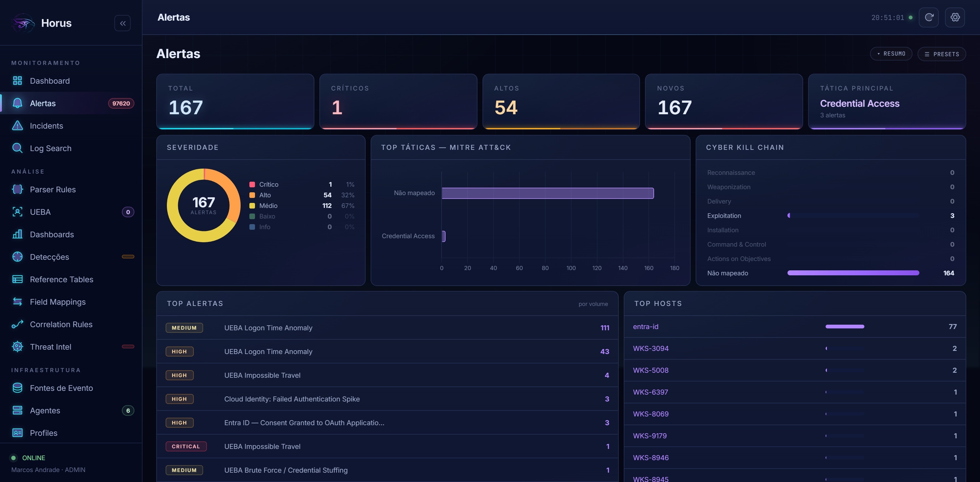980x482 pixels.
Task: Click the Não mapeado kill chain row label
Action: [727, 273]
